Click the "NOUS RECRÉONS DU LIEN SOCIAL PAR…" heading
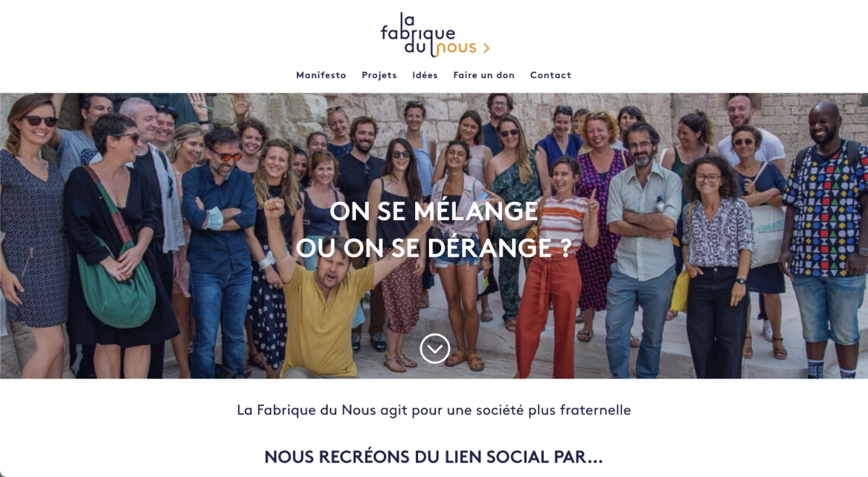Screen dimensions: 868x477 434,457
